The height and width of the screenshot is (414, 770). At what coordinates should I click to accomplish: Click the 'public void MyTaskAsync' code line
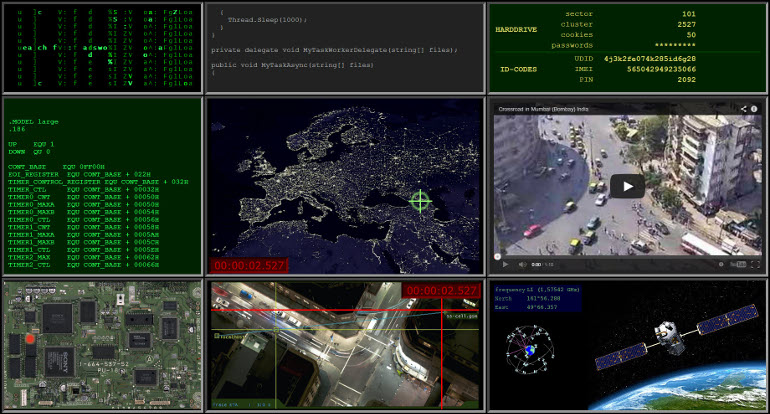[x=292, y=64]
